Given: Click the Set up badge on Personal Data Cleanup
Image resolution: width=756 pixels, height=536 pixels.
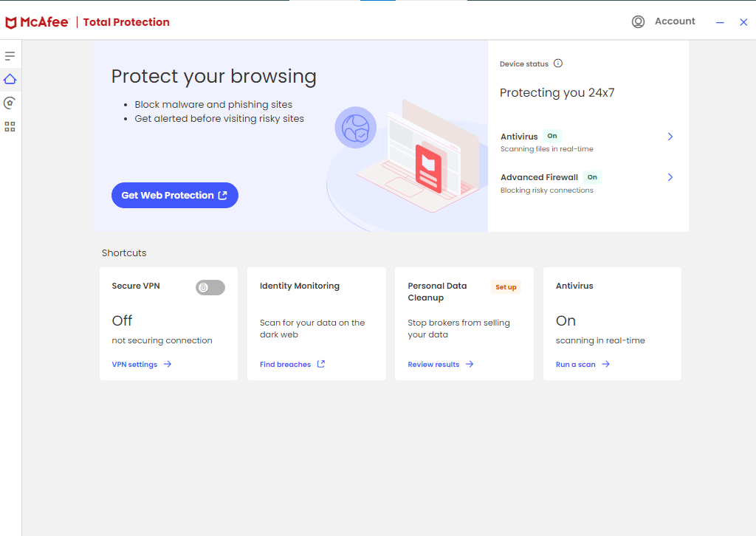Looking at the screenshot, I should coord(506,287).
